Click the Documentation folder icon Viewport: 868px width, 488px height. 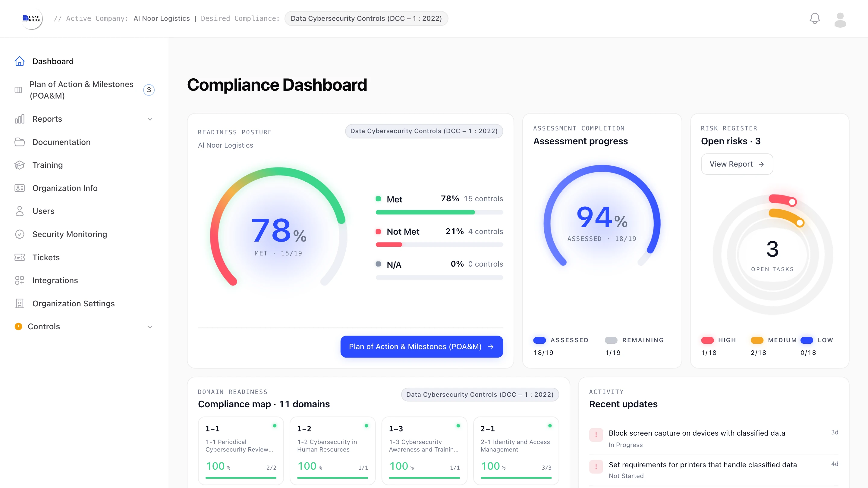[x=20, y=142]
